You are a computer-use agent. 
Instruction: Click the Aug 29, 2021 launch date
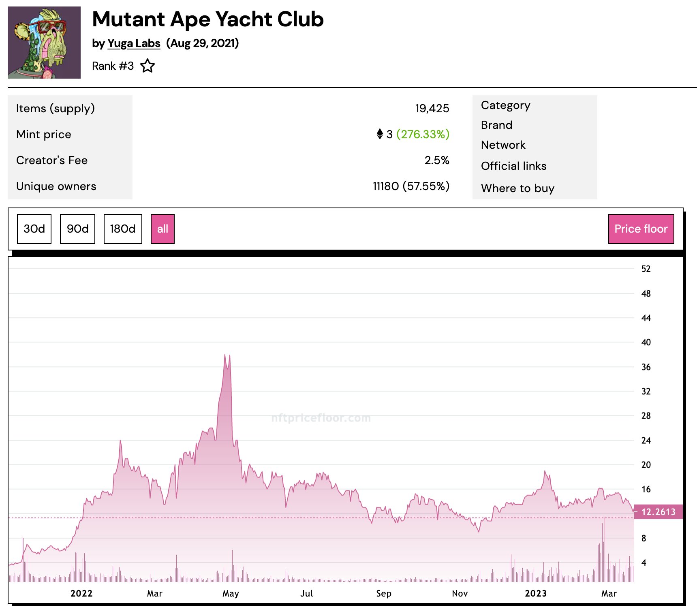click(x=202, y=43)
